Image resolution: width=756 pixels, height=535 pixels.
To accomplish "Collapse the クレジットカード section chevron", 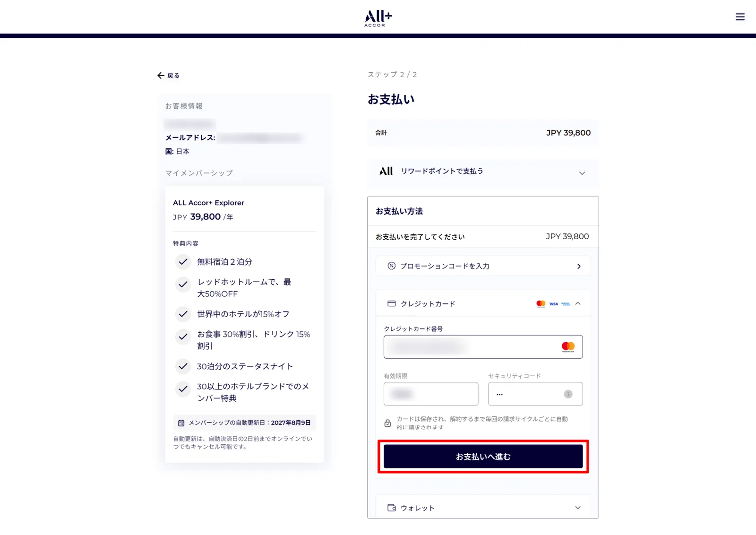I will point(578,303).
